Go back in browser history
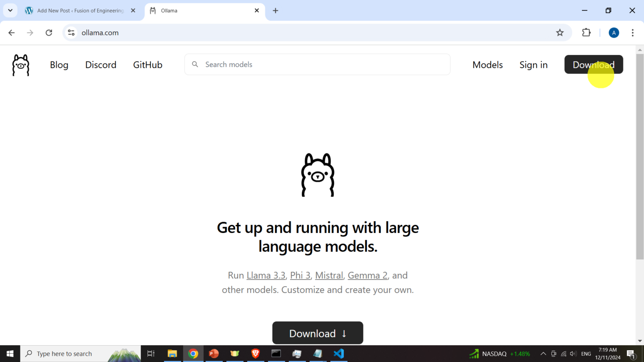This screenshot has height=362, width=644. tap(12, 33)
